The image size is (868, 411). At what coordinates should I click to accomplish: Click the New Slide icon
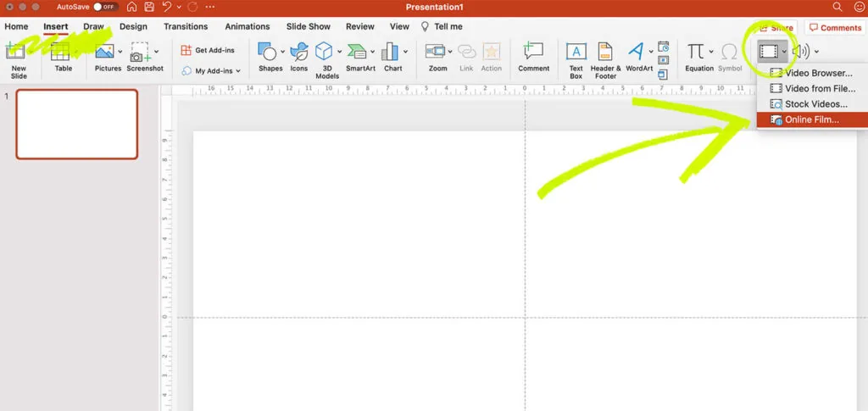pos(16,52)
